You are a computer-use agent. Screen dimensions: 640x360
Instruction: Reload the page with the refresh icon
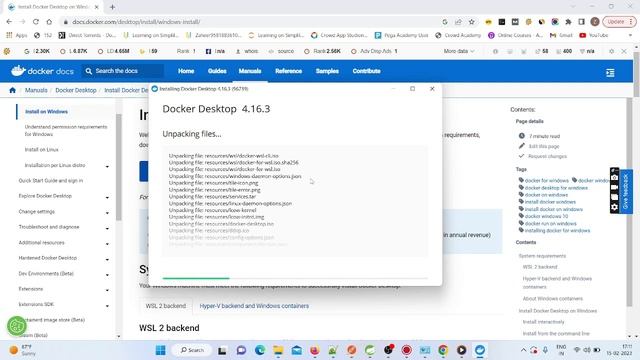coord(36,22)
